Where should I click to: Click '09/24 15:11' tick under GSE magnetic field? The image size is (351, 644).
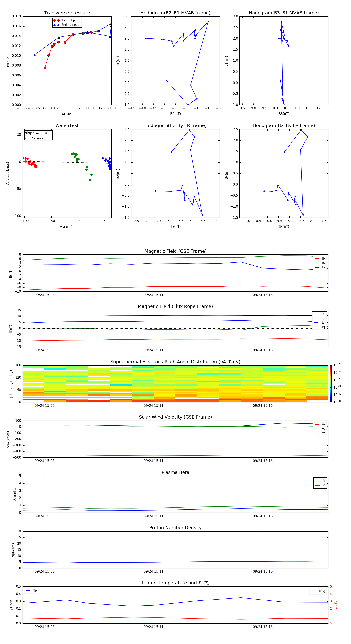click(153, 295)
